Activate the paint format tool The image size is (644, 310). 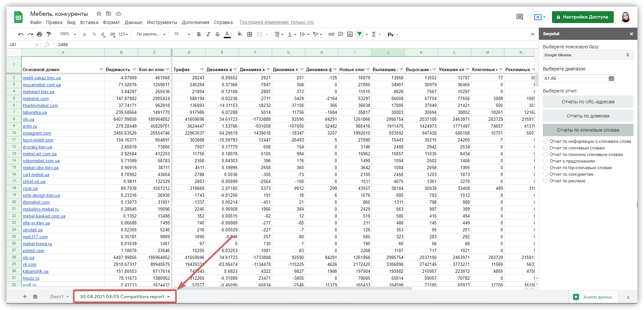[49, 34]
